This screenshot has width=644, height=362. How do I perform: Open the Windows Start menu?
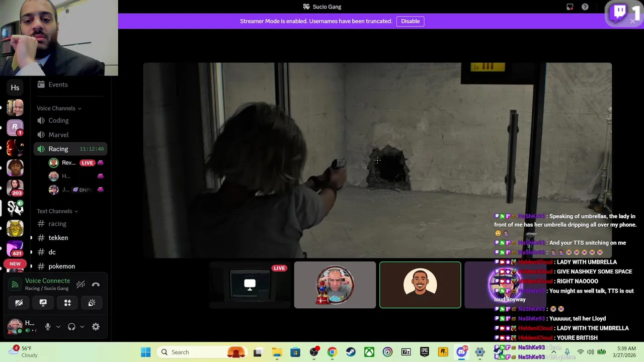[145, 352]
